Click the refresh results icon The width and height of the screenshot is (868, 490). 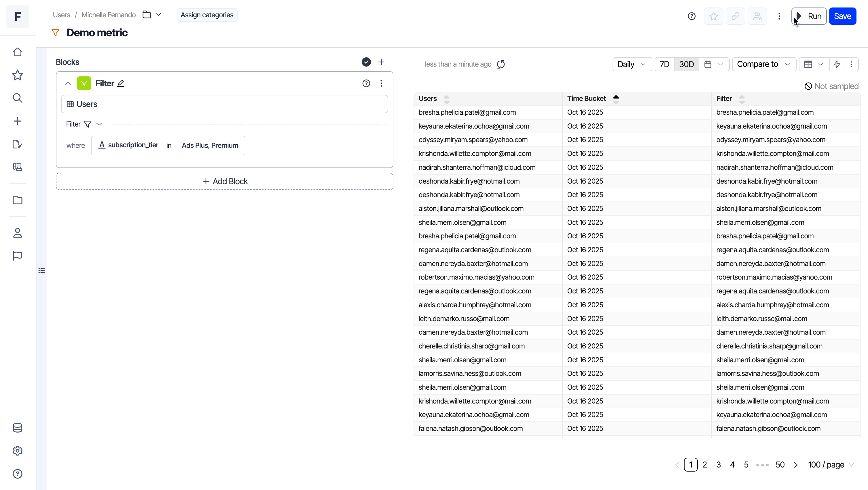point(501,64)
